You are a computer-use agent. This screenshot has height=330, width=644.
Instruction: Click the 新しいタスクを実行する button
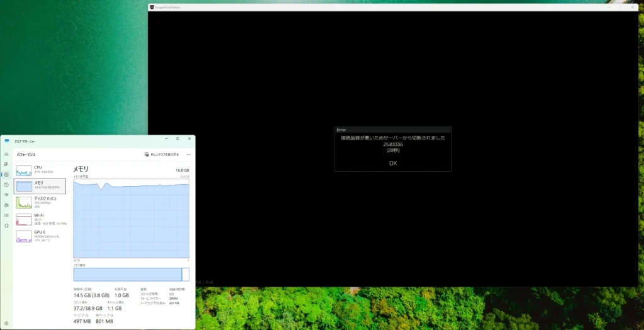tap(162, 154)
